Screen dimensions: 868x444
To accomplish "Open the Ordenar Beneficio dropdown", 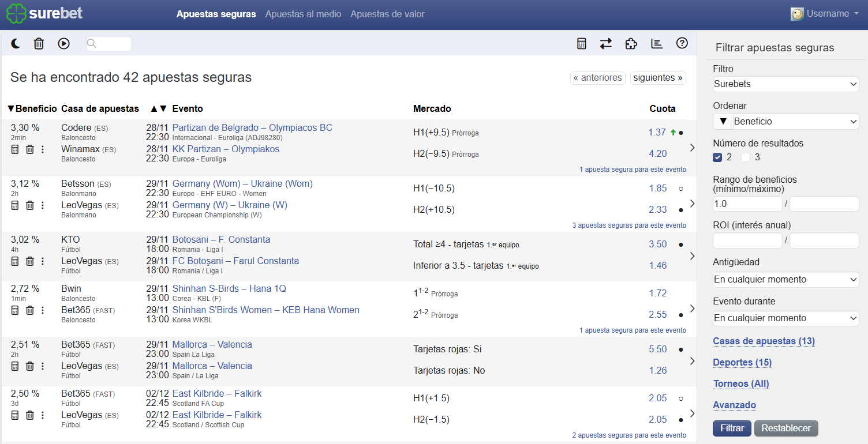I will click(x=796, y=122).
